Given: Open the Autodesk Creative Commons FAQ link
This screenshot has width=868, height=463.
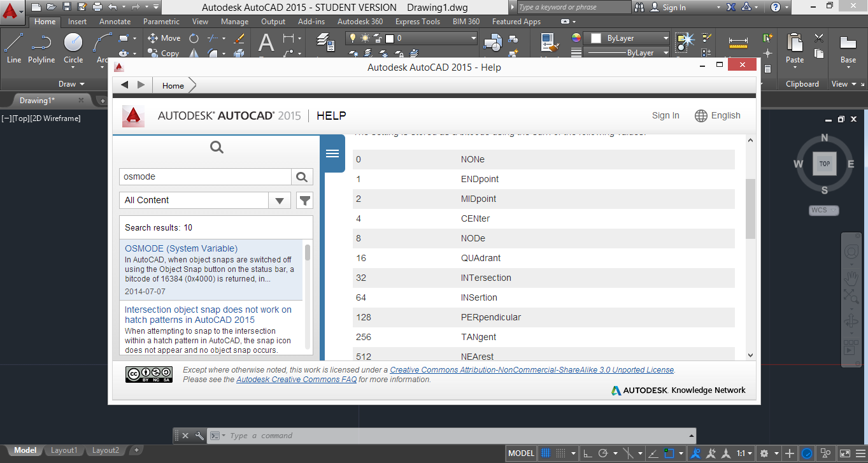Looking at the screenshot, I should coord(296,380).
